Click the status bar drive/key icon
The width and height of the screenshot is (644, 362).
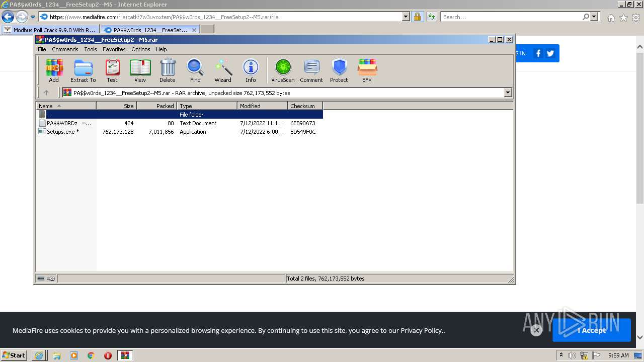[x=46, y=279]
